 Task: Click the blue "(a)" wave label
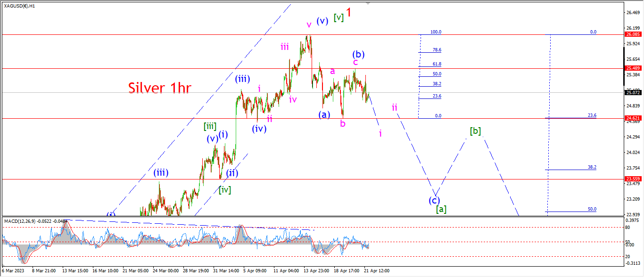click(x=323, y=114)
